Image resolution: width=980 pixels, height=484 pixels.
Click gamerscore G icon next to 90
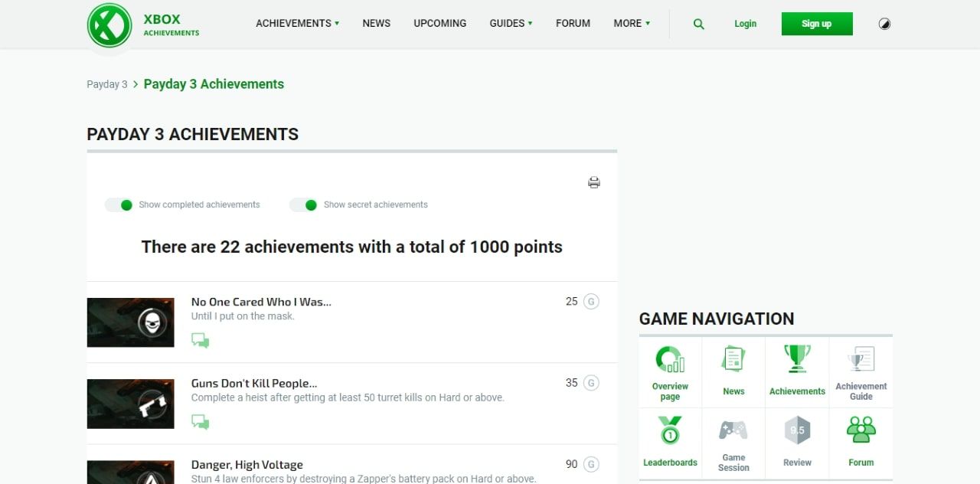[591, 464]
